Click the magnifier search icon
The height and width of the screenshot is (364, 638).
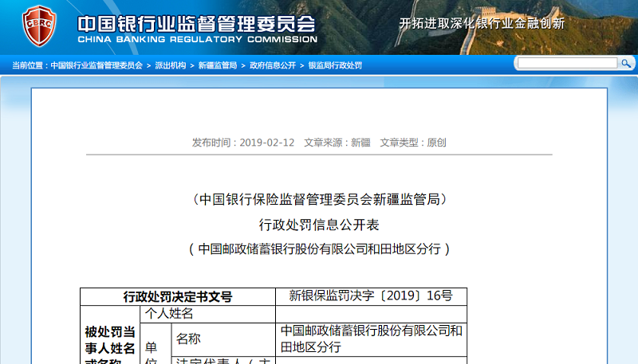626,63
